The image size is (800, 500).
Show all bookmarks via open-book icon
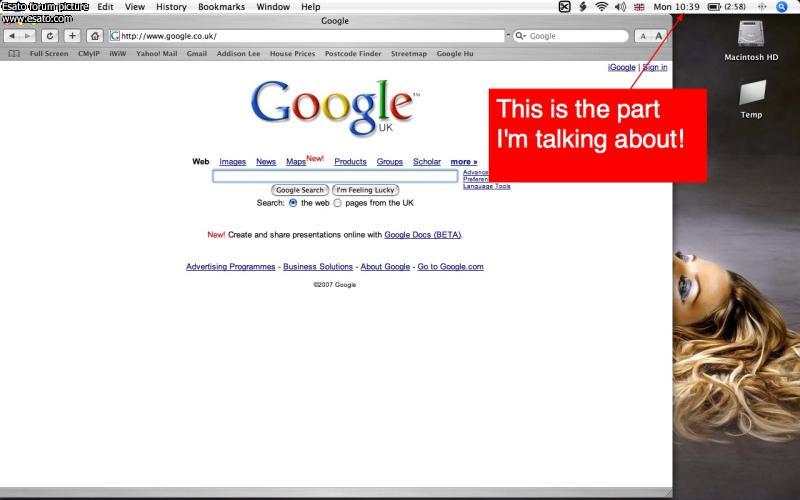(14, 54)
